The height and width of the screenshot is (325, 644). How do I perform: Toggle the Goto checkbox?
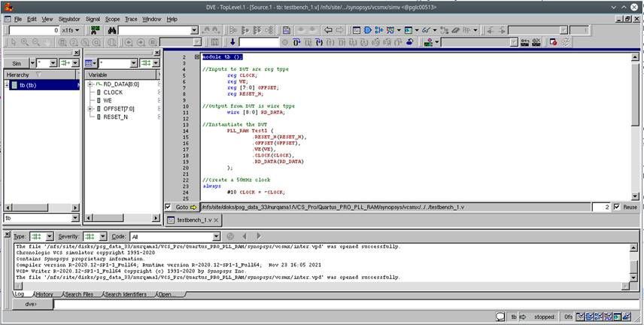[x=169, y=207]
